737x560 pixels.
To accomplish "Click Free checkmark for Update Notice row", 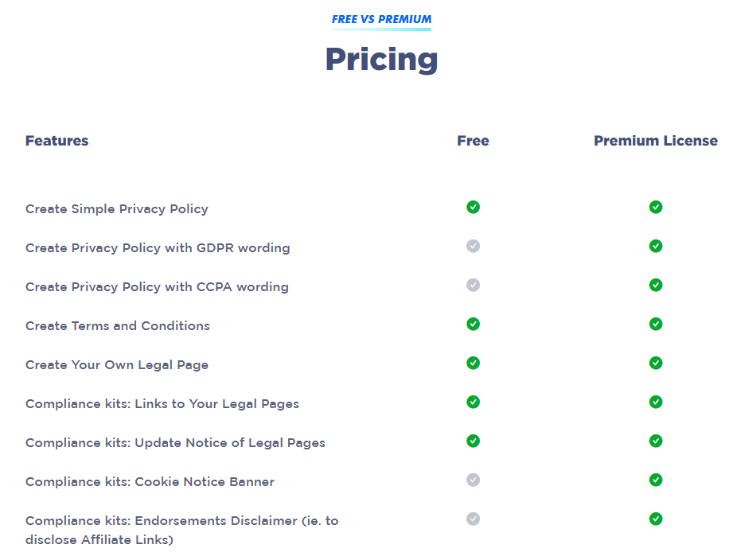I will (x=473, y=441).
